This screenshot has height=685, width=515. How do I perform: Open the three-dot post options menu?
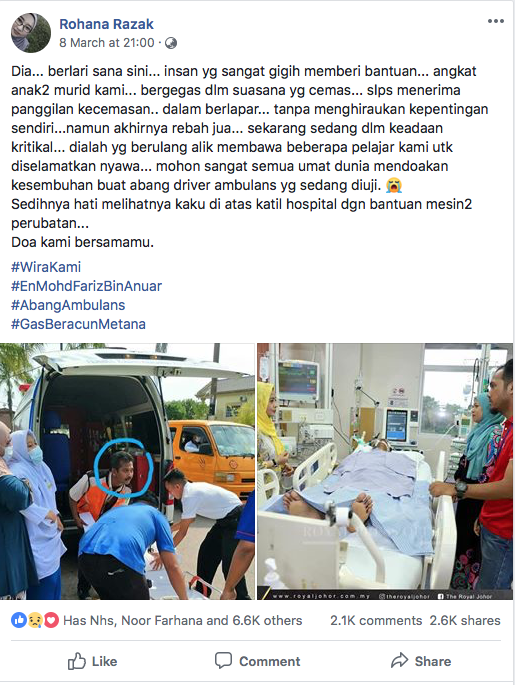(496, 21)
